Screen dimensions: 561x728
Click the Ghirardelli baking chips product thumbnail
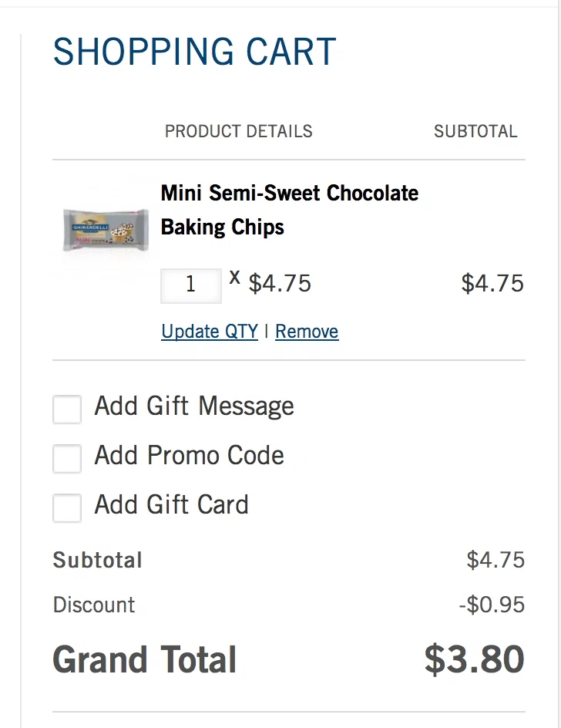point(106,229)
